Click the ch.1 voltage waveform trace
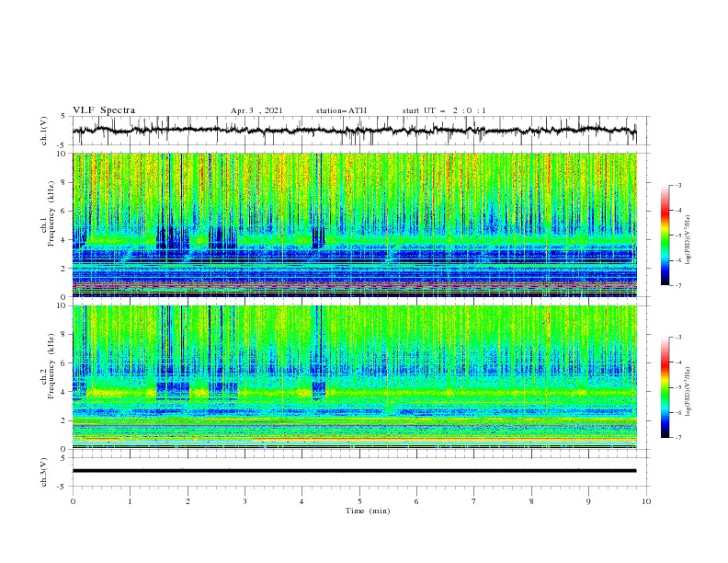 [x=354, y=131]
